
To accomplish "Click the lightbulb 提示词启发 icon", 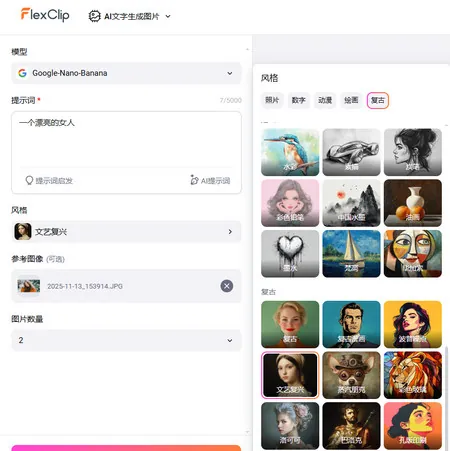I will [29, 180].
